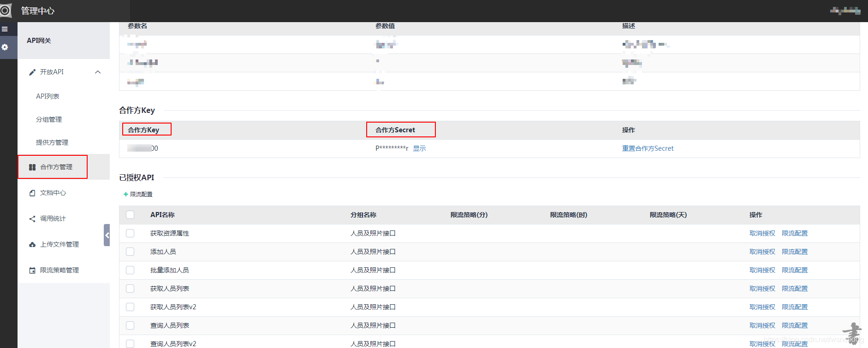Check the 添加人员 row checkbox
868x348 pixels.
coord(130,252)
